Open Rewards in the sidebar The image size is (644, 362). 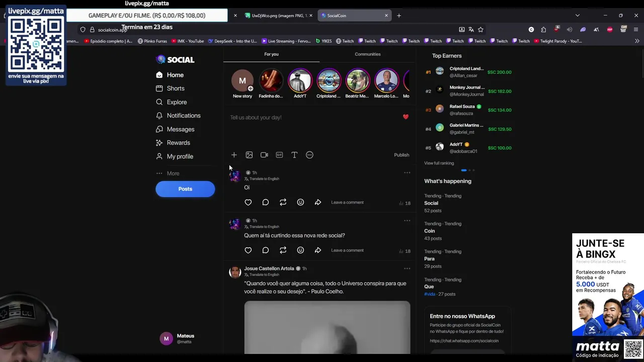coord(173,143)
